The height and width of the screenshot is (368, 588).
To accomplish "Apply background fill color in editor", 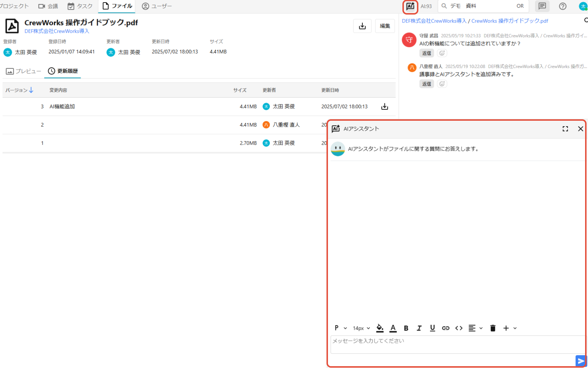I will point(380,328).
